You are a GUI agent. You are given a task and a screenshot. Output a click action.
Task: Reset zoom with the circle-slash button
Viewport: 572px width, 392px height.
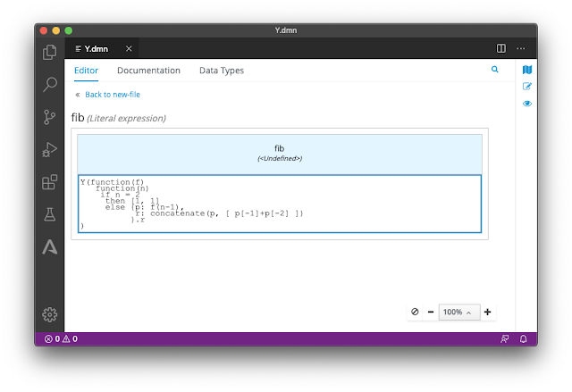pyautogui.click(x=415, y=312)
